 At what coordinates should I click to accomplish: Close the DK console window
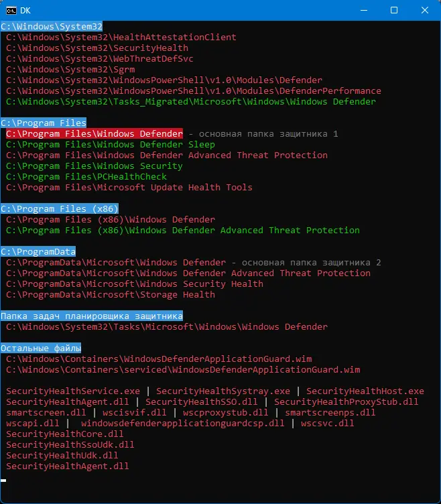425,10
